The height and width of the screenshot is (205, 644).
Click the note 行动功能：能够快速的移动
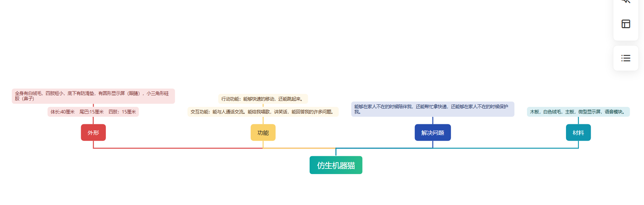[263, 99]
